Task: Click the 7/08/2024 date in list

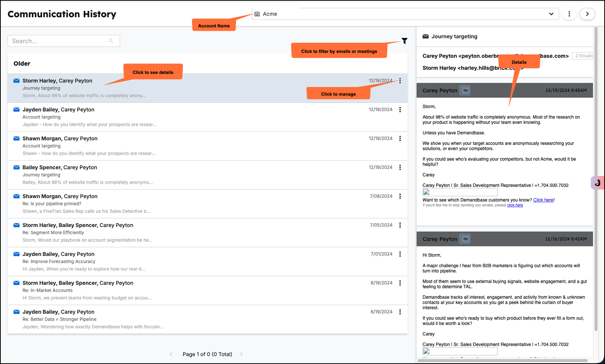Action: point(381,196)
